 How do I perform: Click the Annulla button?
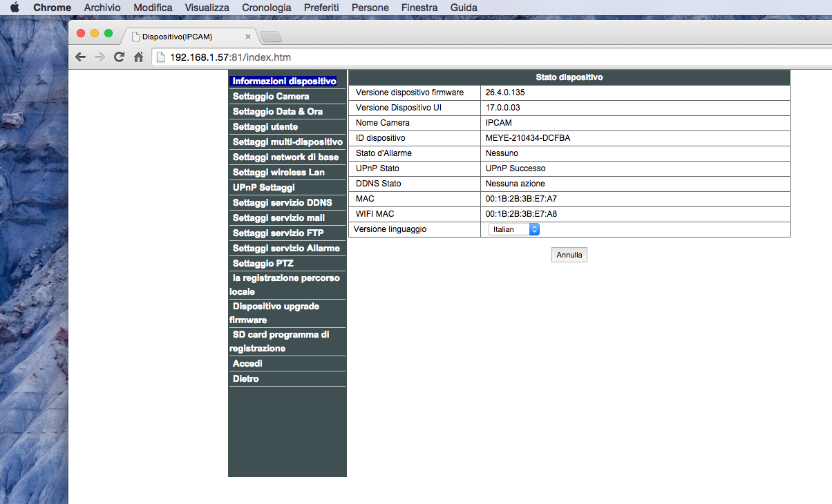pos(569,255)
